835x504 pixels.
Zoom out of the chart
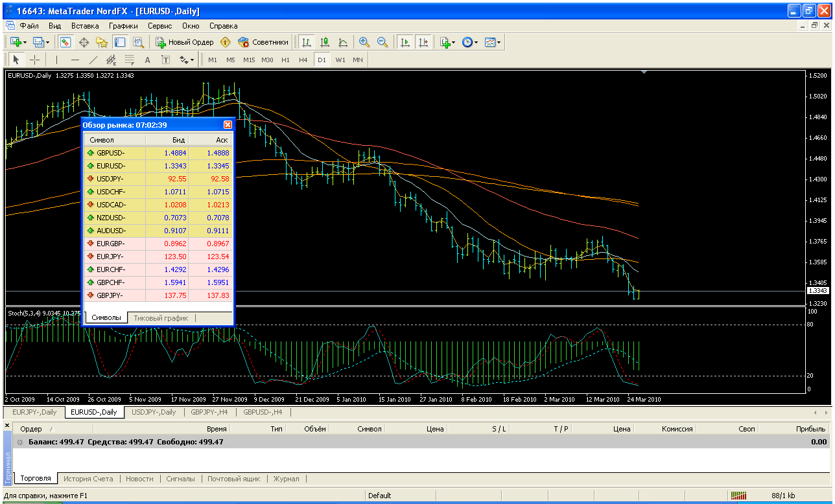[382, 42]
